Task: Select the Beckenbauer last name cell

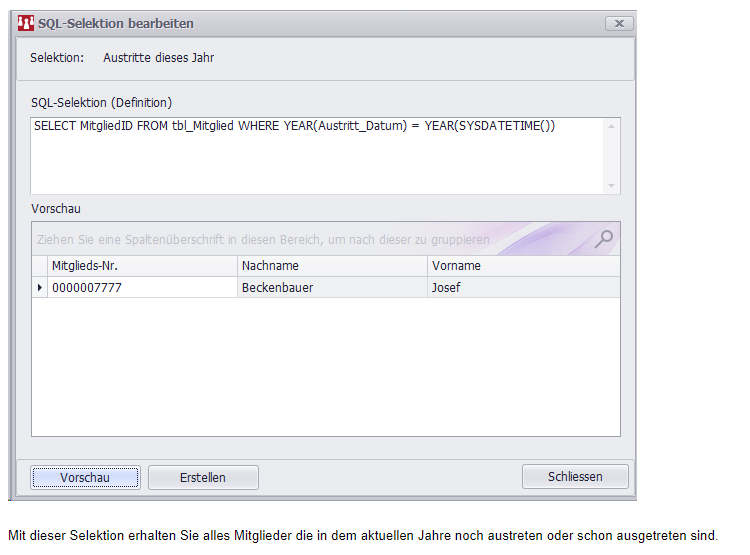Action: click(332, 288)
